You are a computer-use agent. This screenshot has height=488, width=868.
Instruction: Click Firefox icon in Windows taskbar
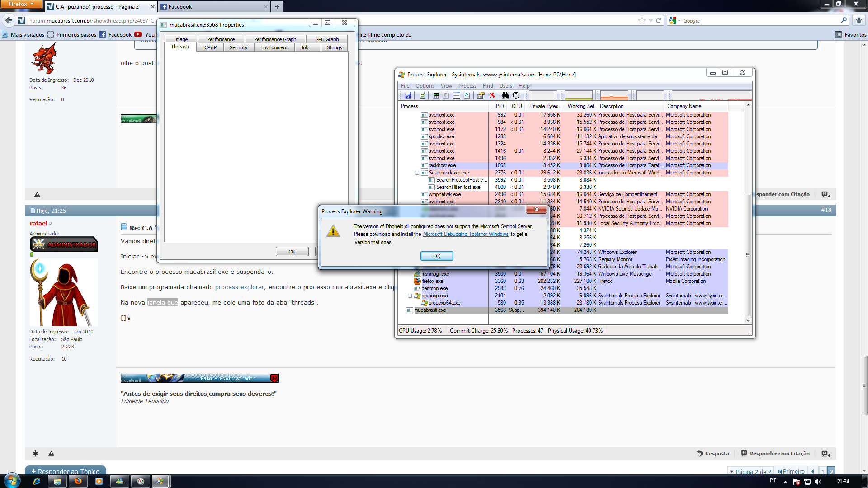click(x=78, y=481)
